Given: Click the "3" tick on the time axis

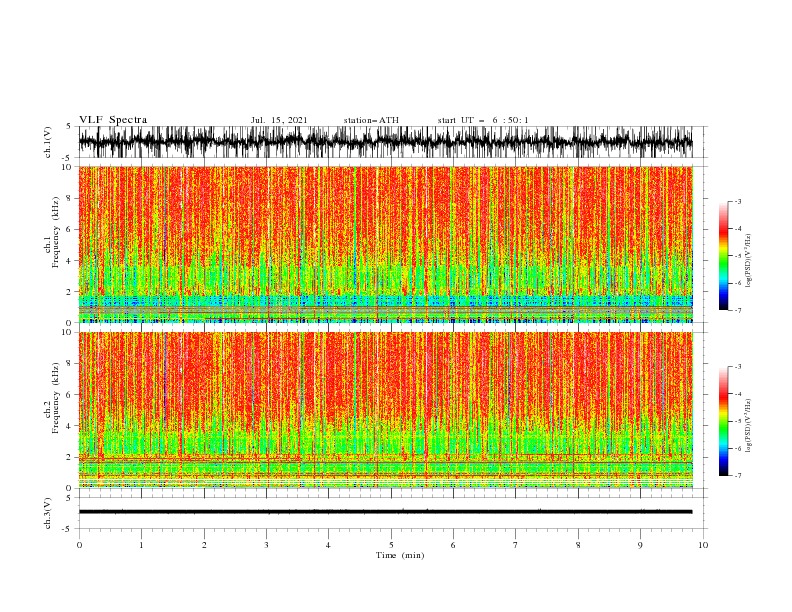Looking at the screenshot, I should pyautogui.click(x=266, y=545).
